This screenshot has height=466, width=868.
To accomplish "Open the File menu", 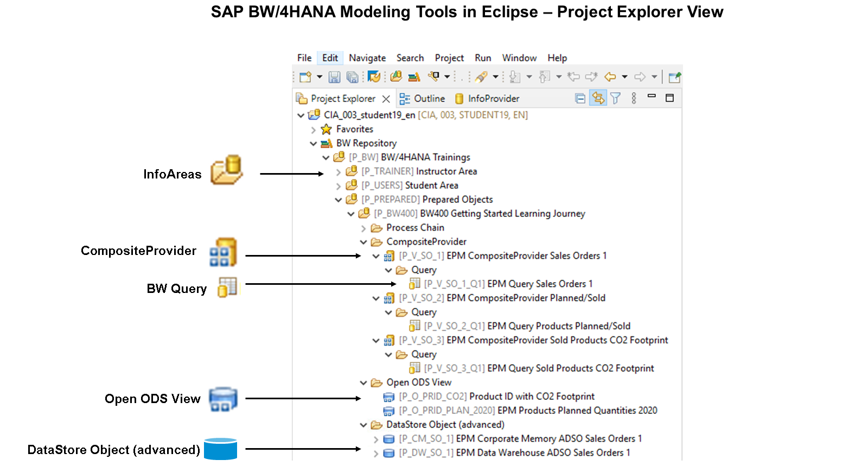I will (x=304, y=58).
